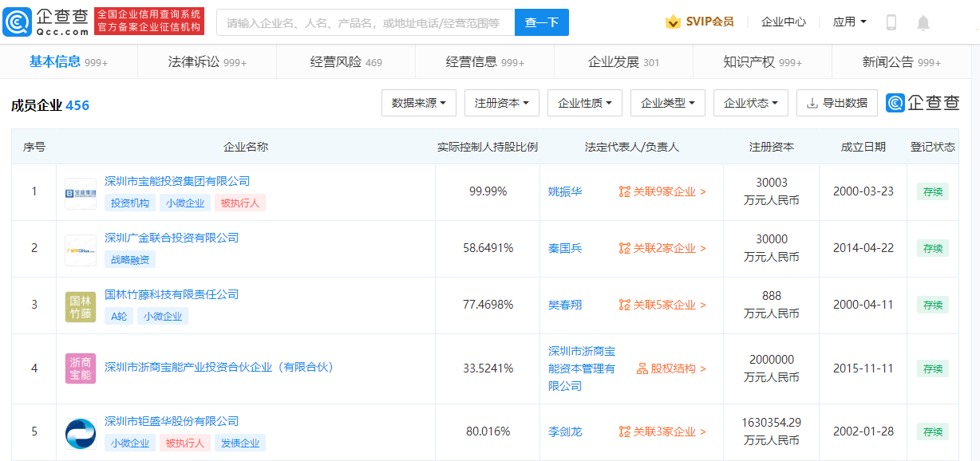The height and width of the screenshot is (461, 980).
Task: Expand the 应用 menu
Action: (849, 22)
